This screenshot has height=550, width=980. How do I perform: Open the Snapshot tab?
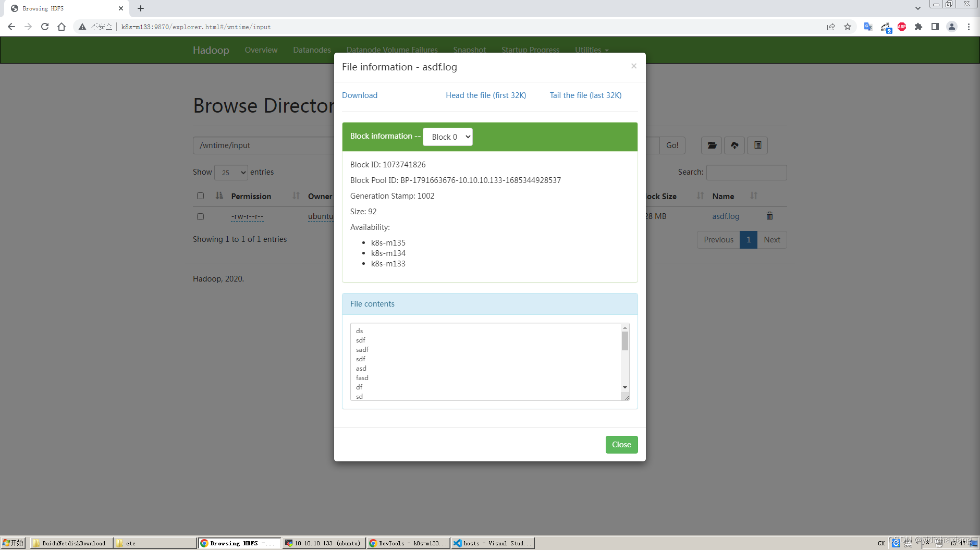470,50
